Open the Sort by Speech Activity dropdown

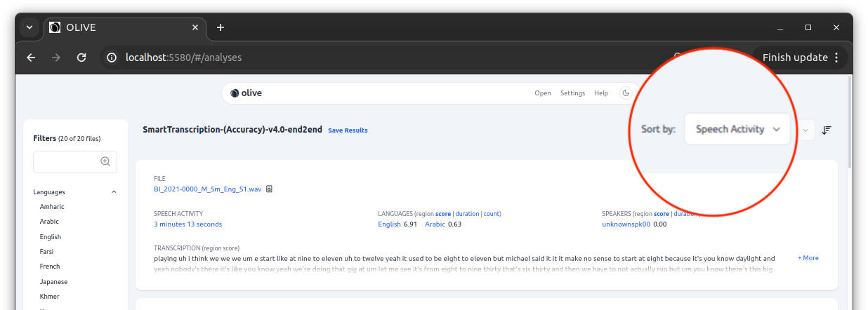tap(737, 129)
